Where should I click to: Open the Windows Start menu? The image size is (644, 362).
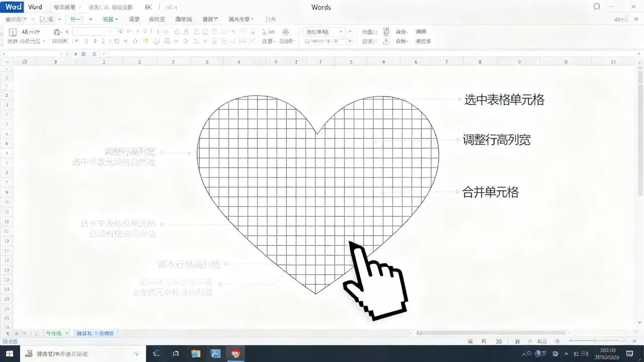click(10, 353)
